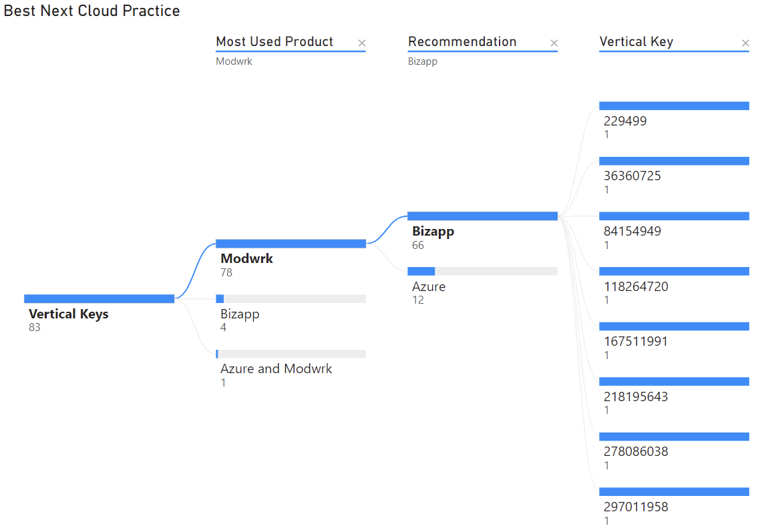Expand the Bizapp node with value 4
The height and width of the screenshot is (532, 760).
point(291,299)
